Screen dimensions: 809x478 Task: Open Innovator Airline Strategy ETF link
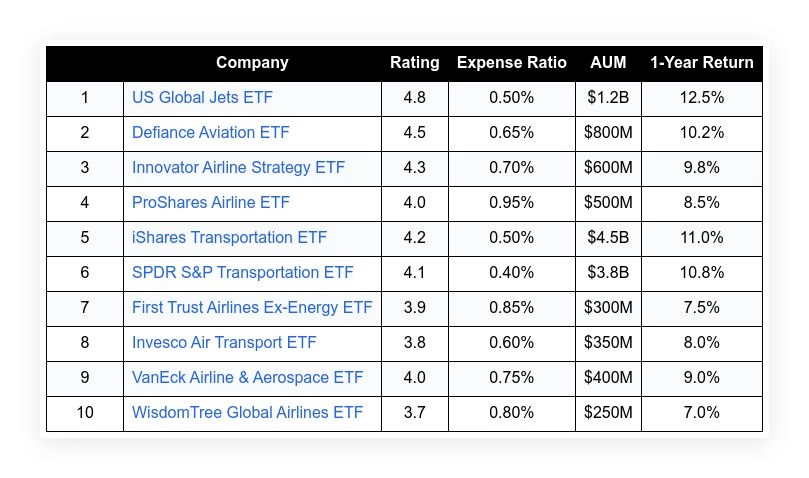coord(238,168)
